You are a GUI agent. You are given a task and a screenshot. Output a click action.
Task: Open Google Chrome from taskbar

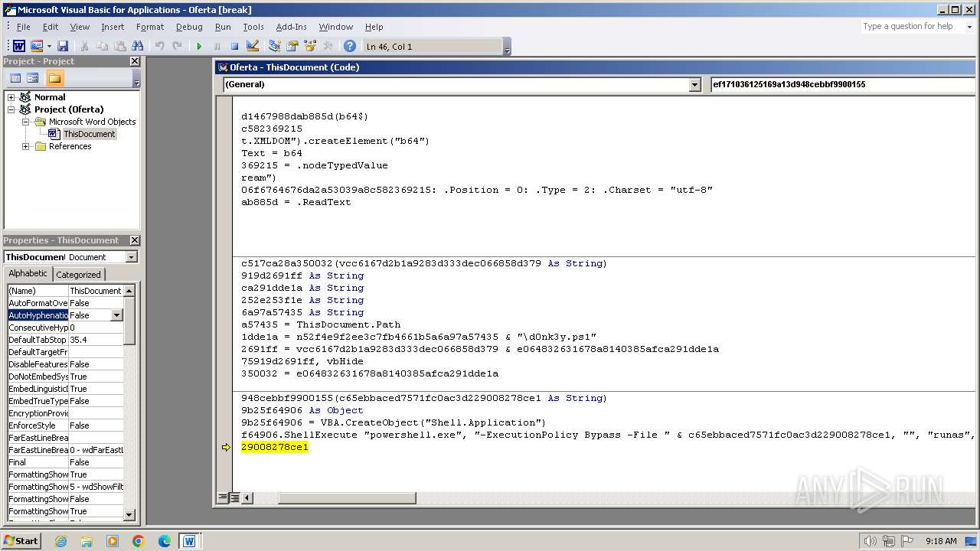[139, 541]
